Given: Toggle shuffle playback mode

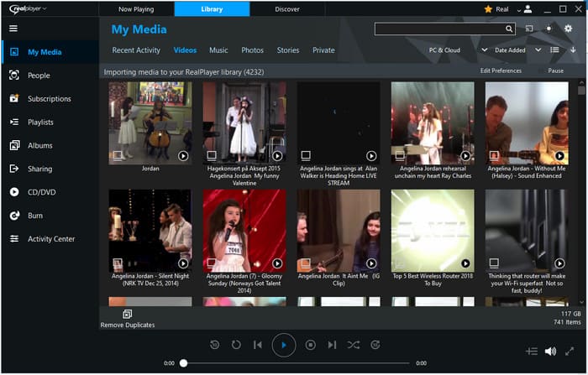Looking at the screenshot, I should point(354,345).
